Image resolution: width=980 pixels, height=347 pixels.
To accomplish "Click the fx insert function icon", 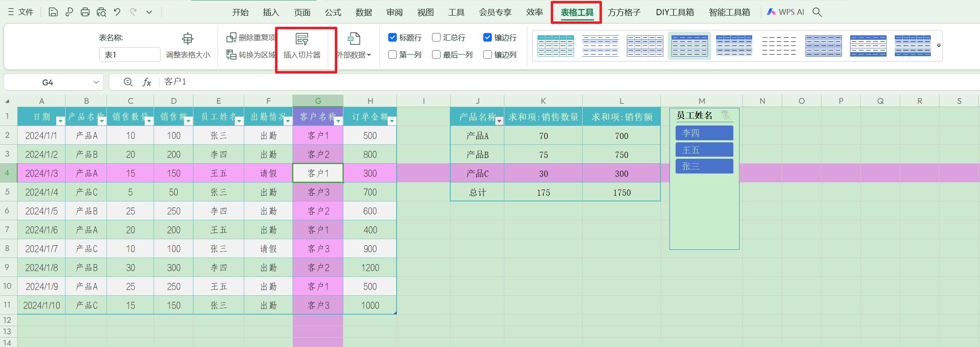I will point(147,82).
